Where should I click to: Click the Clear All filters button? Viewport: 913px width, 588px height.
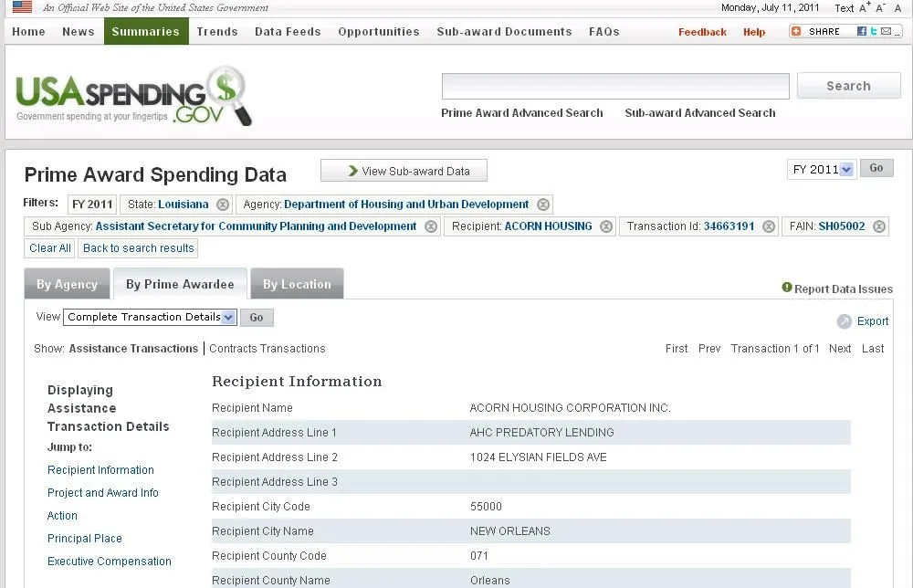50,248
